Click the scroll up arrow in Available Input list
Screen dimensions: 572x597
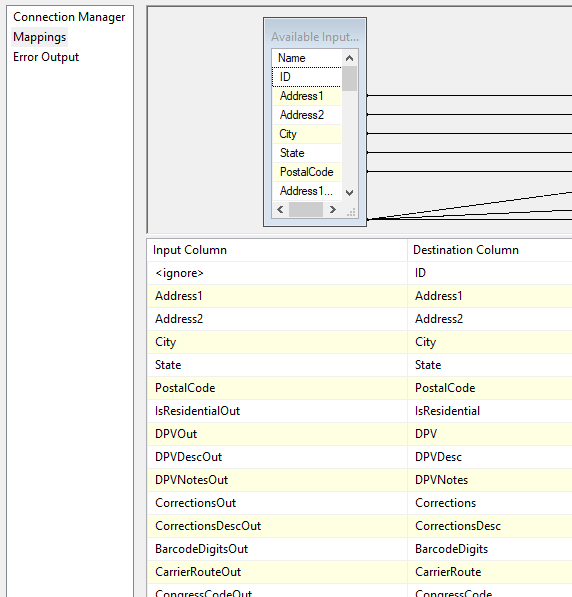click(x=349, y=58)
